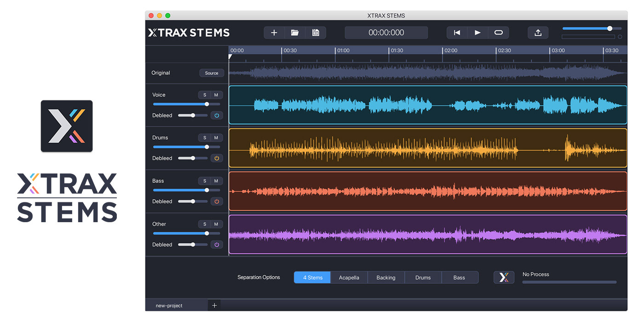
Task: Switch to the new-project tab
Action: (x=177, y=305)
